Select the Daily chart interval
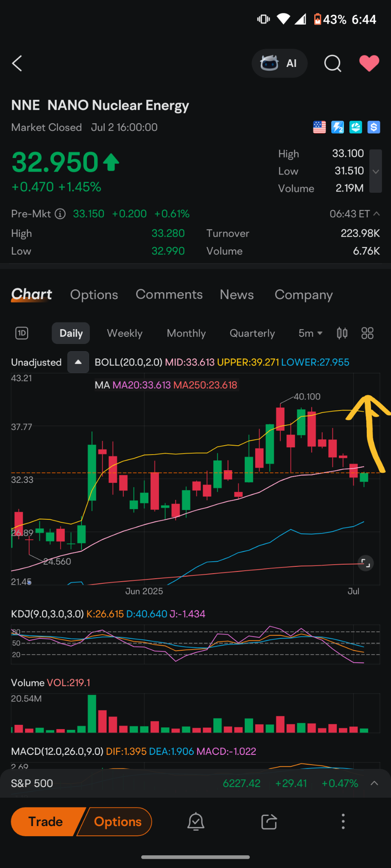The image size is (391, 868). point(71,333)
